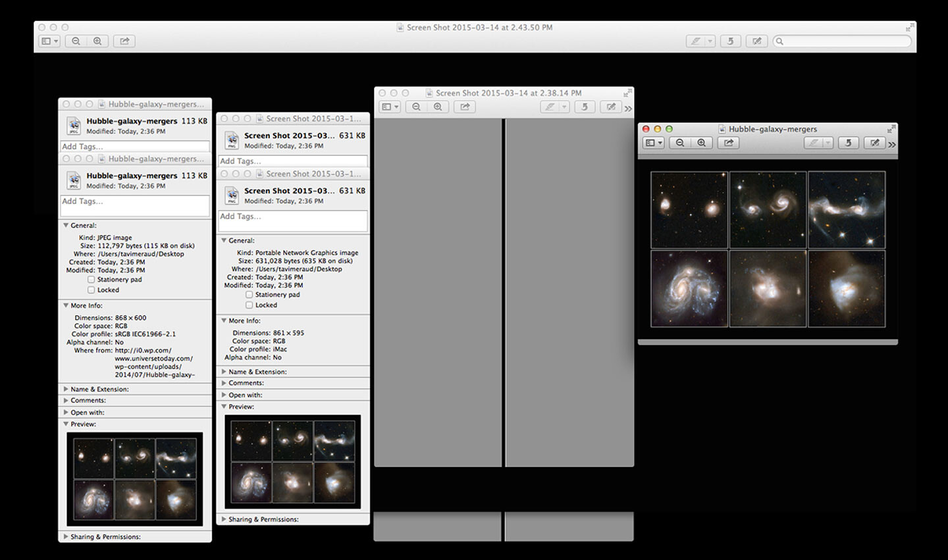Click the galaxy preview thumbnail in the Hubble-galaxy-mergers info window
The height and width of the screenshot is (560, 948).
135,478
